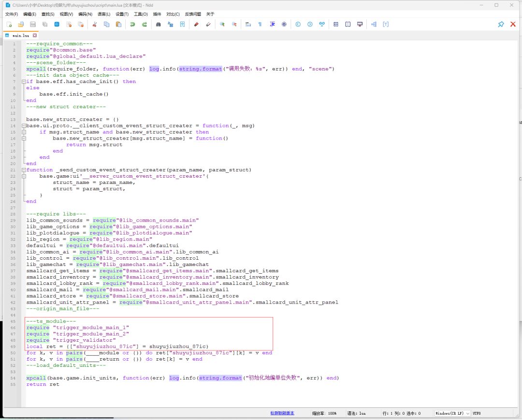Image resolution: width=522 pixels, height=420 pixels.
Task: Open the Windows(CR LF) line ending dropdown
Action: (452, 413)
